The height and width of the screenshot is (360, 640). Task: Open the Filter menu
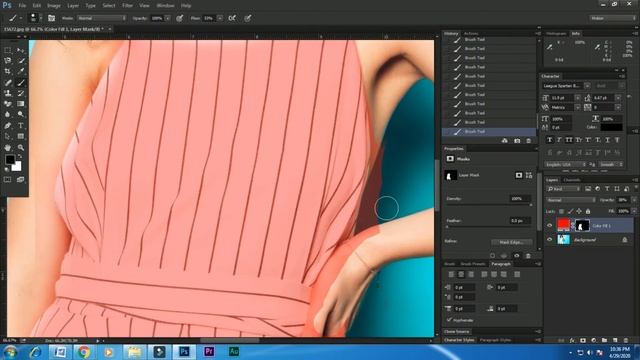coord(127,6)
